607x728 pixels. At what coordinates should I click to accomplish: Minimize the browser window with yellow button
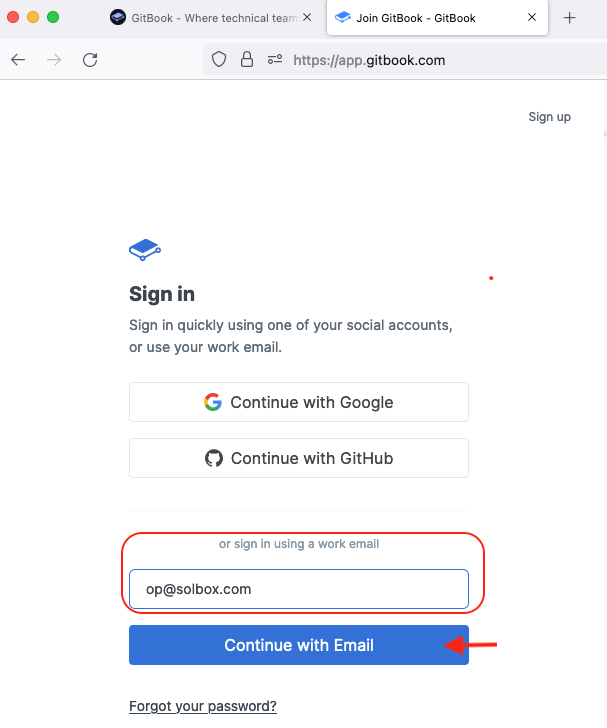33,17
